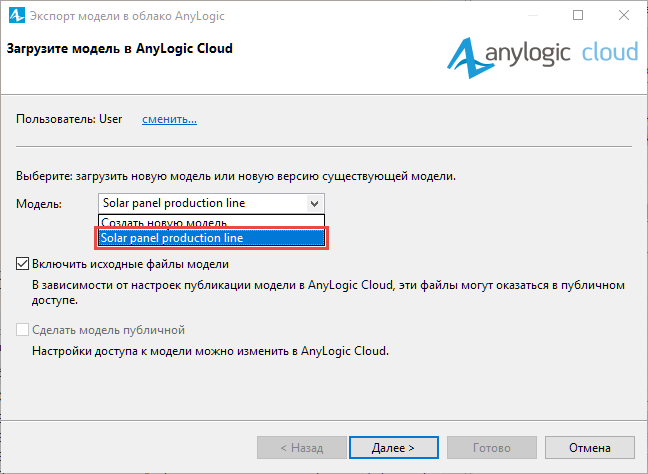Maximize the export dialog window
Screen dimensions: 648x474
click(x=578, y=15)
